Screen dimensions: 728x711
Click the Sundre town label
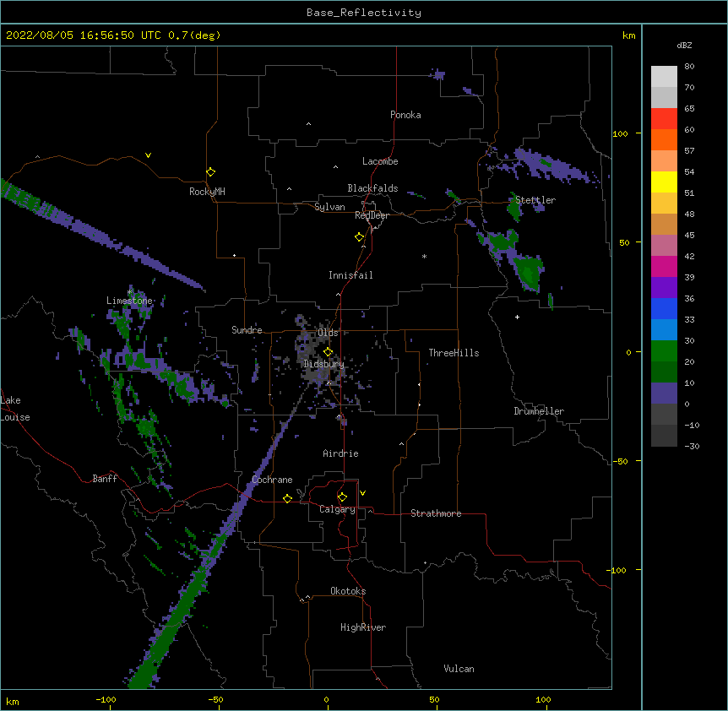click(x=247, y=330)
